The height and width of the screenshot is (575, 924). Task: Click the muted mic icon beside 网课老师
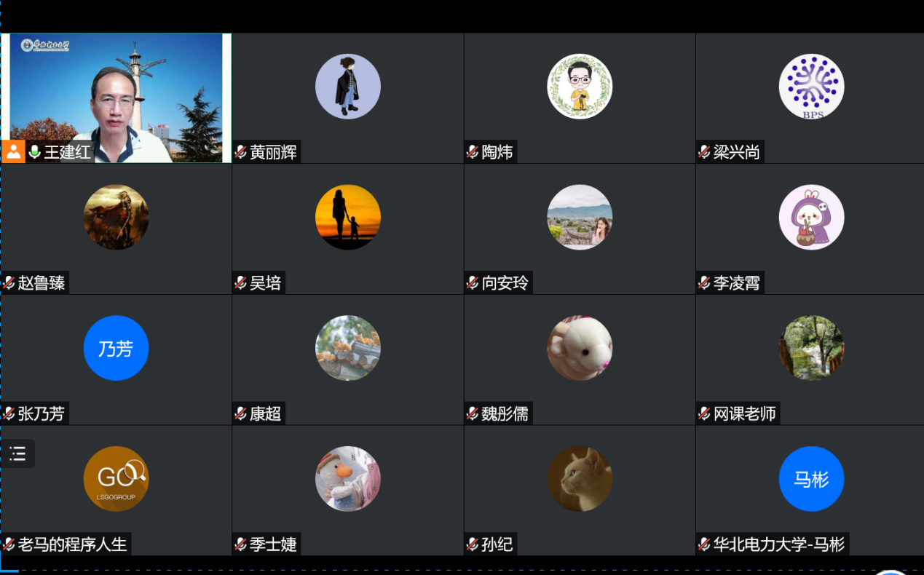point(704,414)
